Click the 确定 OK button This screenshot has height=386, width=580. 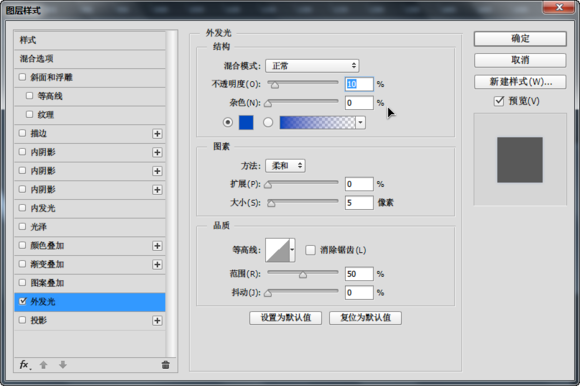click(x=520, y=38)
